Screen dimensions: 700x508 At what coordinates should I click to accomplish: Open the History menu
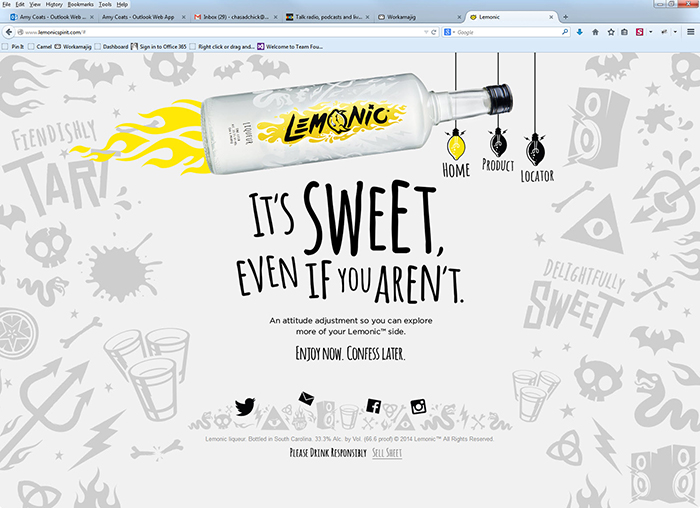pyautogui.click(x=54, y=4)
